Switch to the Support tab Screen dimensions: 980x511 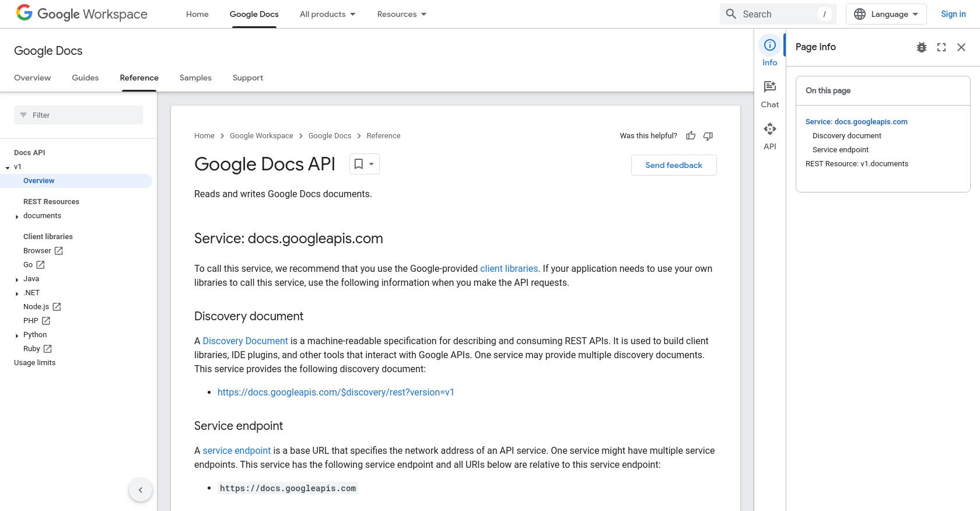248,78
